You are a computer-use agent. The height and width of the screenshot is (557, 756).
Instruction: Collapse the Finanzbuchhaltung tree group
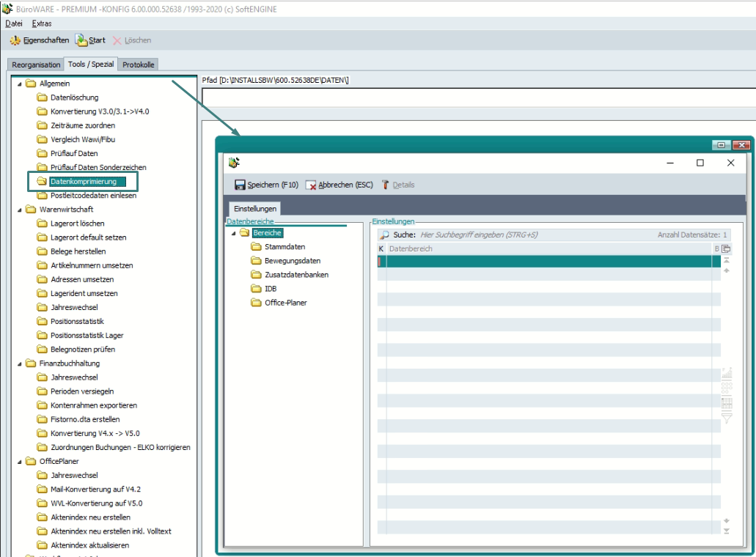19,364
